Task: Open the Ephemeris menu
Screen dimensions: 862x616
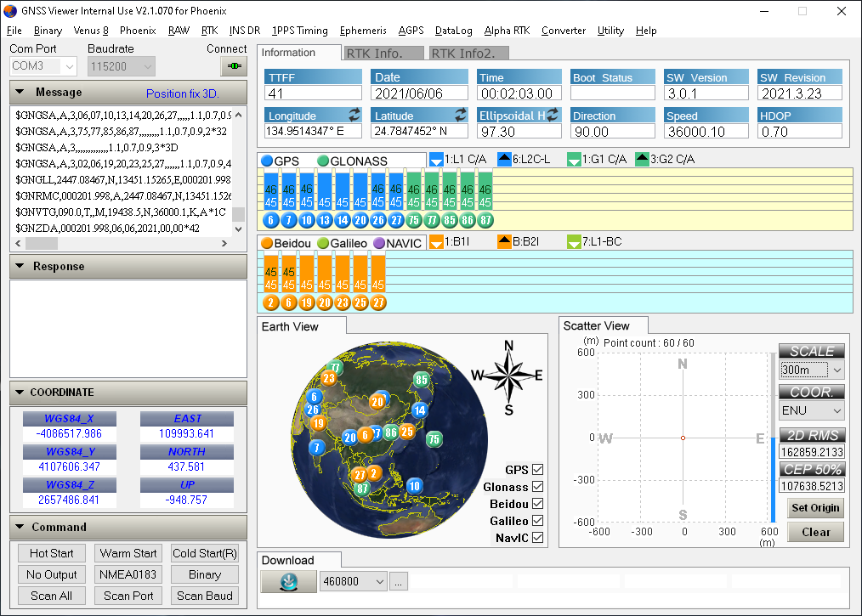Action: pos(363,31)
